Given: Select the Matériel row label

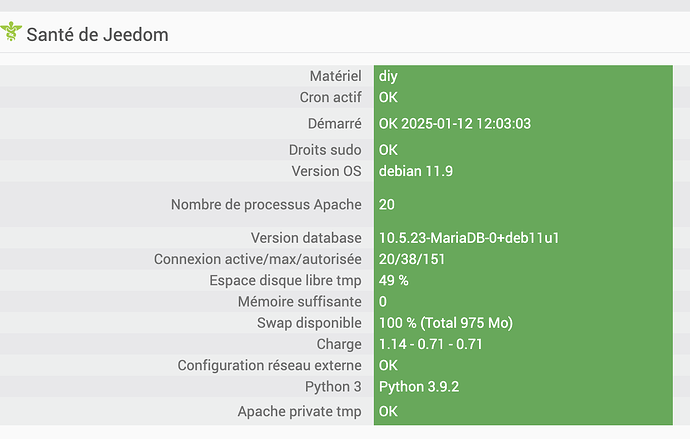Looking at the screenshot, I should pos(335,76).
